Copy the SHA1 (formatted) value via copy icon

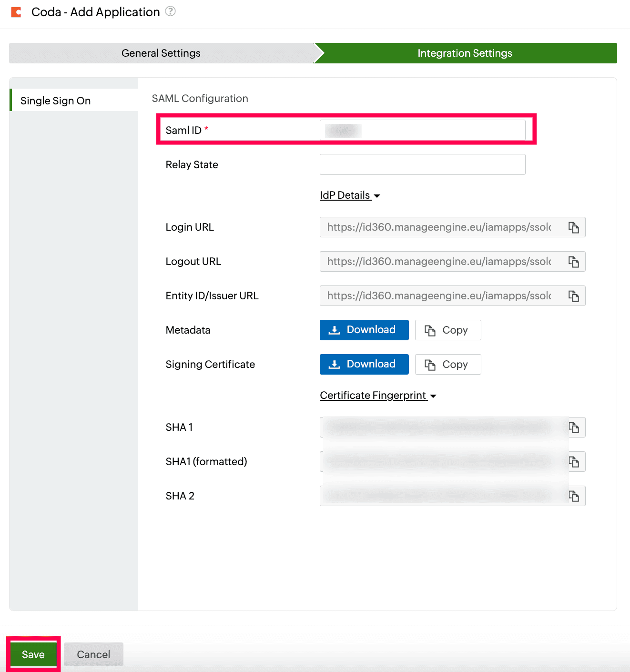click(574, 462)
